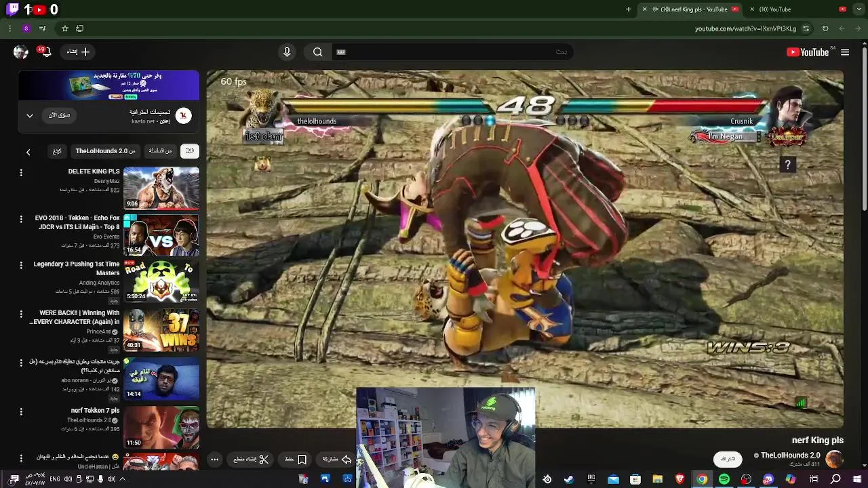868x488 pixels.
Task: Open options for 'nerf Tekken 7 pls'
Action: click(21, 411)
